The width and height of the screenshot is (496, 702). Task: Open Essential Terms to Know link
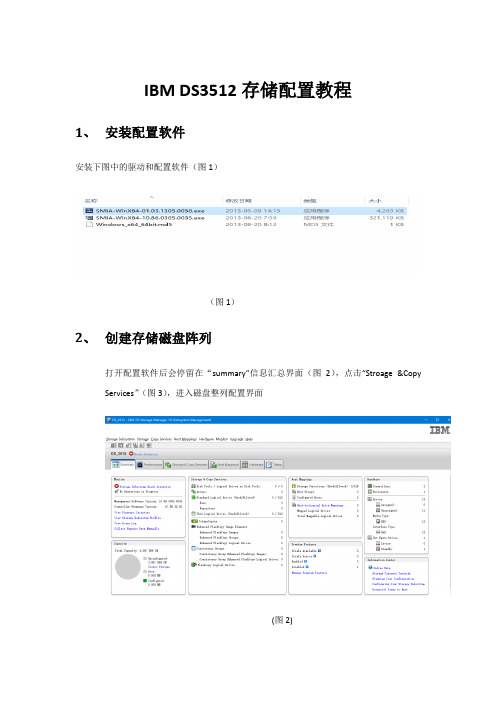[x=390, y=589]
